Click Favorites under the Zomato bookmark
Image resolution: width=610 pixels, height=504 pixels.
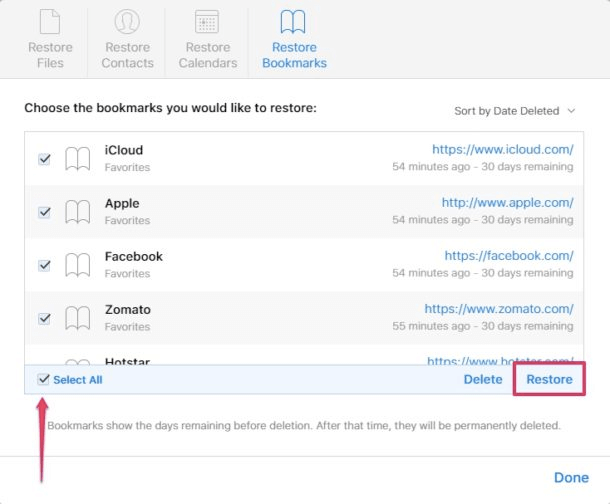pyautogui.click(x=127, y=327)
